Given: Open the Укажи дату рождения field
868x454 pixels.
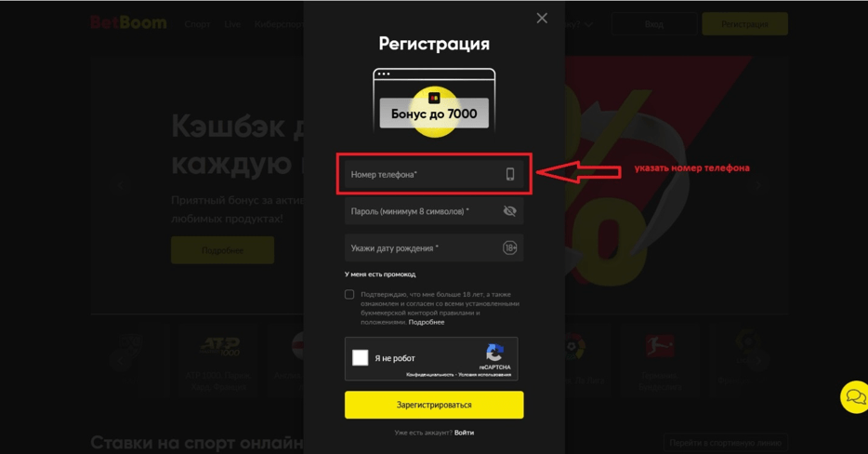Looking at the screenshot, I should click(434, 247).
